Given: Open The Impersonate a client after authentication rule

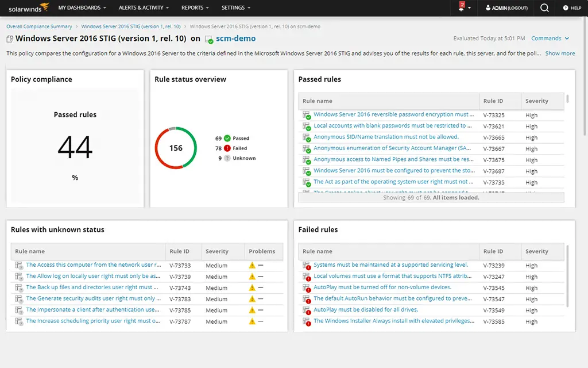Looking at the screenshot, I should (92, 309).
